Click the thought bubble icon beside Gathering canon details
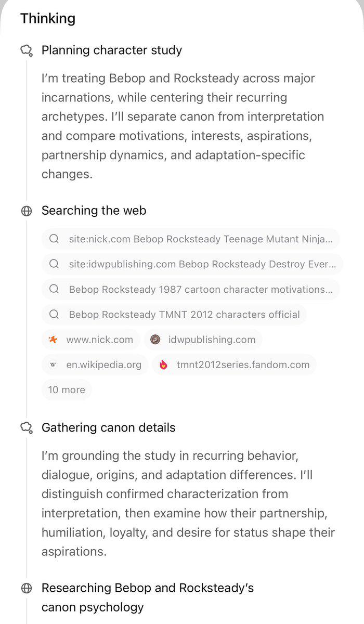 (x=27, y=427)
